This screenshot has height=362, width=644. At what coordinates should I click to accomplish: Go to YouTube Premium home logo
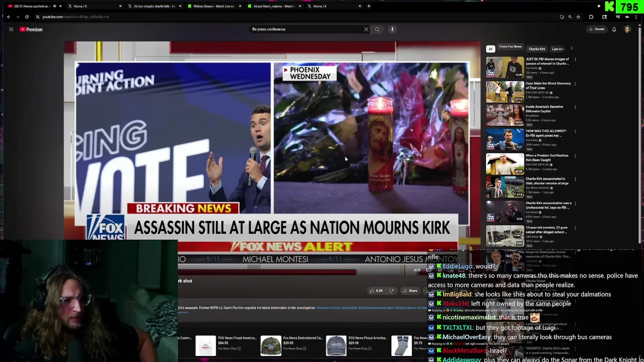tap(31, 29)
